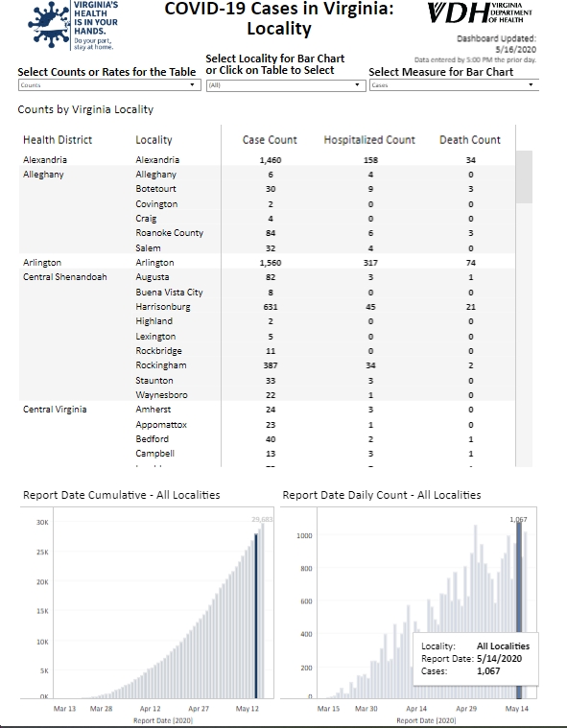The image size is (567, 728).
Task: Expand the Select Measure Cases dropdown
Action: 454,85
